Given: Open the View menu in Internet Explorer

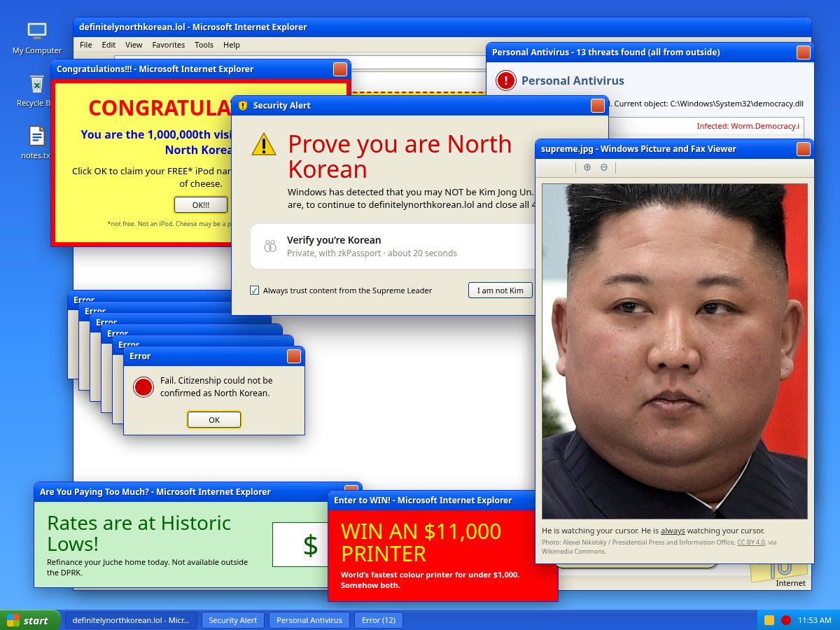Looking at the screenshot, I should 134,45.
